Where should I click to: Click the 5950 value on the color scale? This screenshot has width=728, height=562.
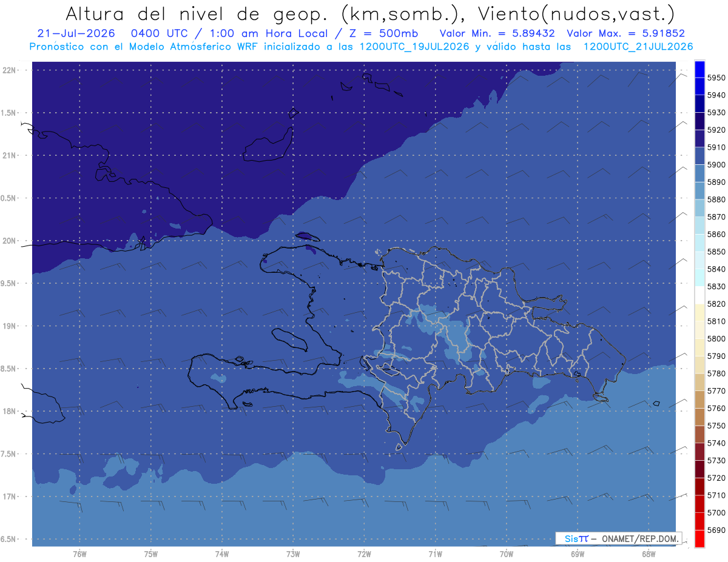point(716,78)
